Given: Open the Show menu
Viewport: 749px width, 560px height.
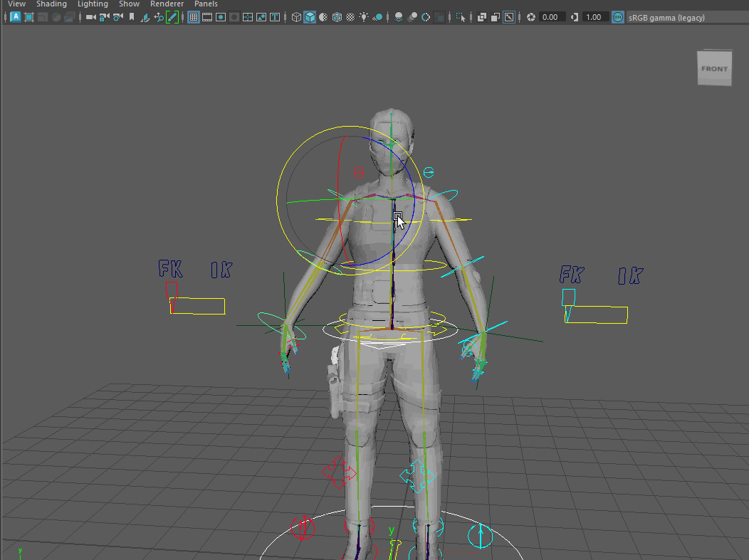Looking at the screenshot, I should 129,4.
